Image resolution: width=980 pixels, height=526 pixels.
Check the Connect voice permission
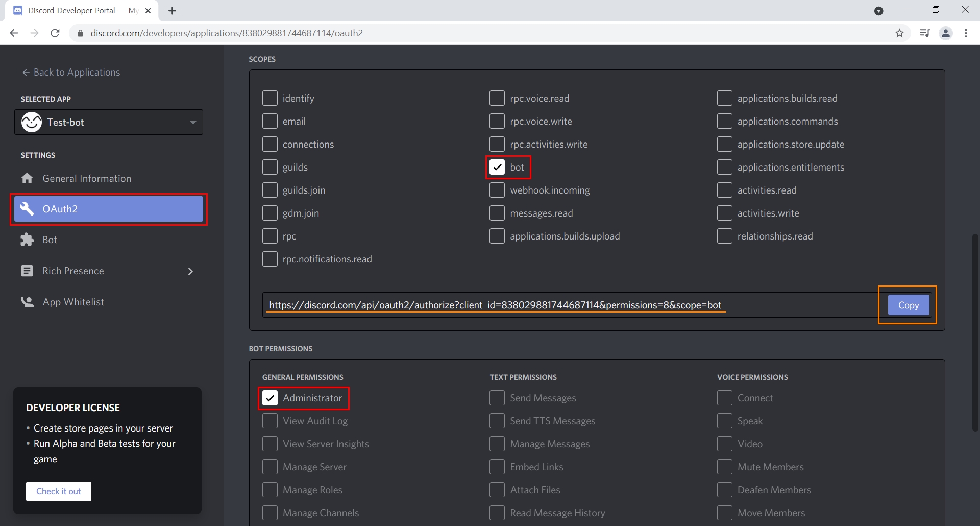[725, 398]
